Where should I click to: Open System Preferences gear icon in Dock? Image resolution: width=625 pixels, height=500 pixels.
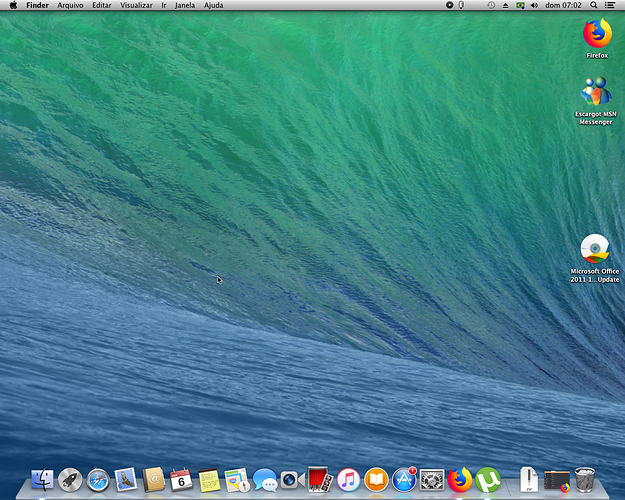point(432,480)
